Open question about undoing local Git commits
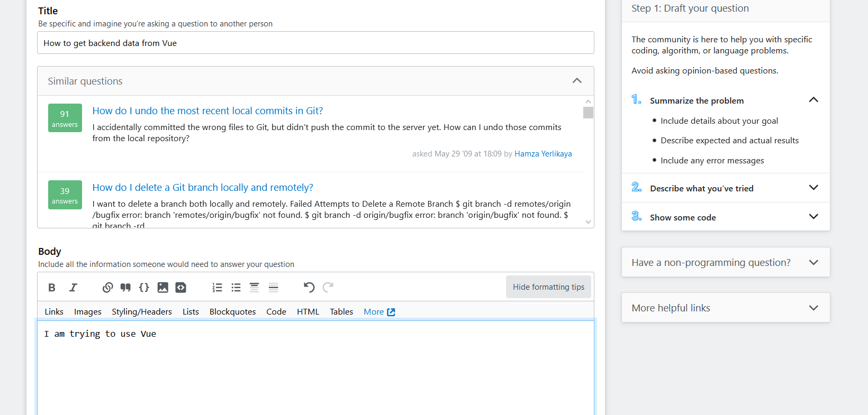Screen dimensions: 868x415 click(x=207, y=111)
